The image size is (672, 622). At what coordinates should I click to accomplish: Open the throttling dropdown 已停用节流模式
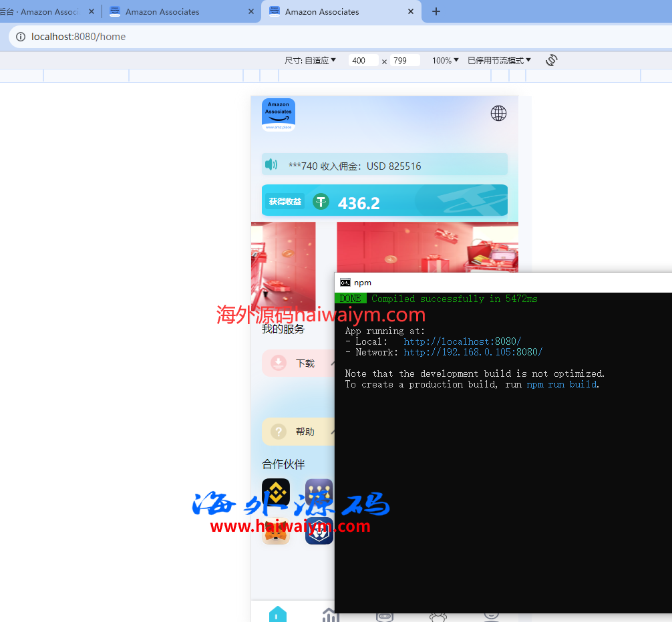(x=499, y=60)
